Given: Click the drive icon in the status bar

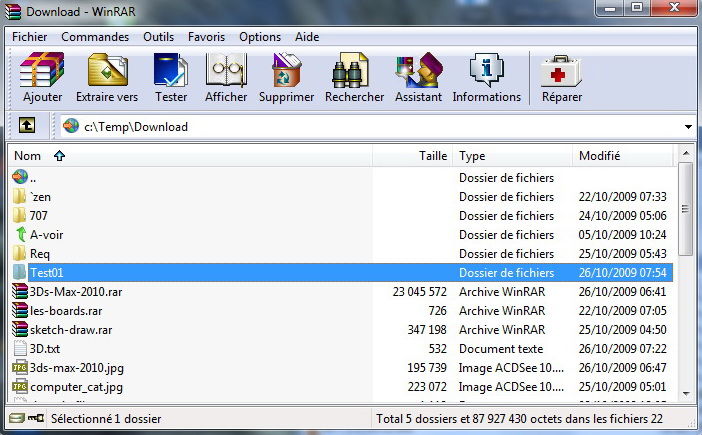Looking at the screenshot, I should pos(17,418).
